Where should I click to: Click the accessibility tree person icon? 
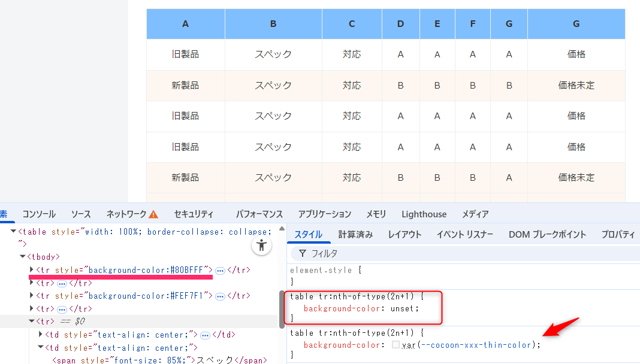pyautogui.click(x=261, y=245)
